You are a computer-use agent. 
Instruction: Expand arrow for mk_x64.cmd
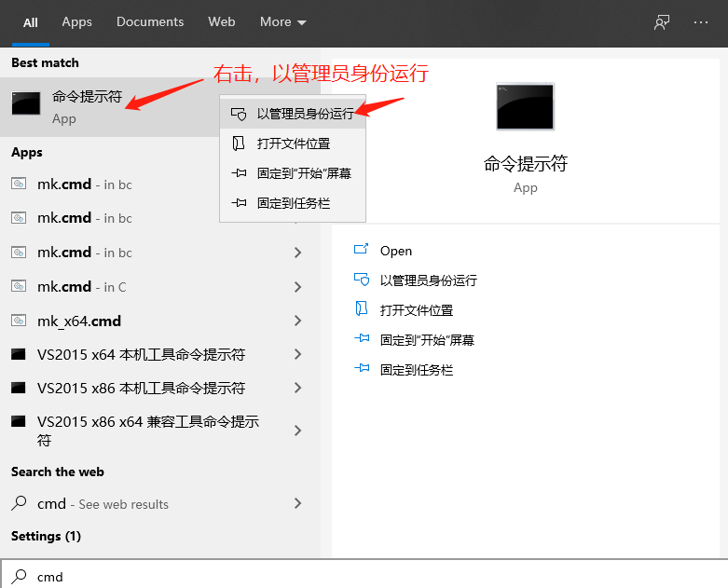coord(297,321)
